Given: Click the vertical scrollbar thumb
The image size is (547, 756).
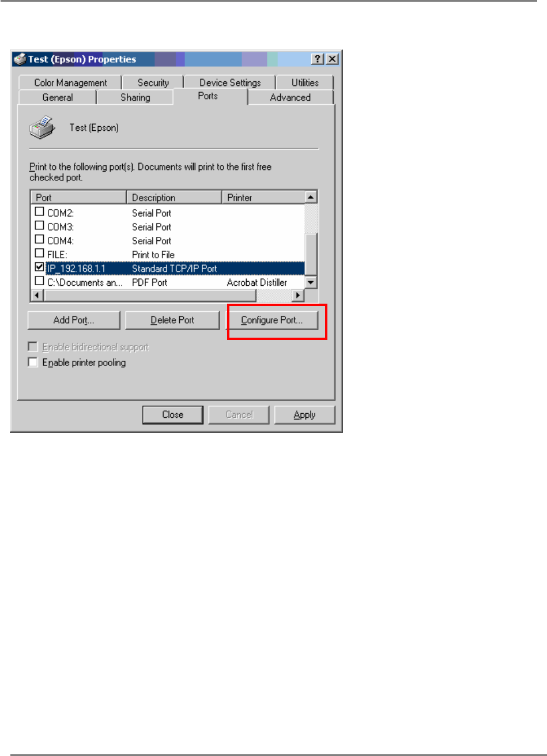Looking at the screenshot, I should 311,254.
